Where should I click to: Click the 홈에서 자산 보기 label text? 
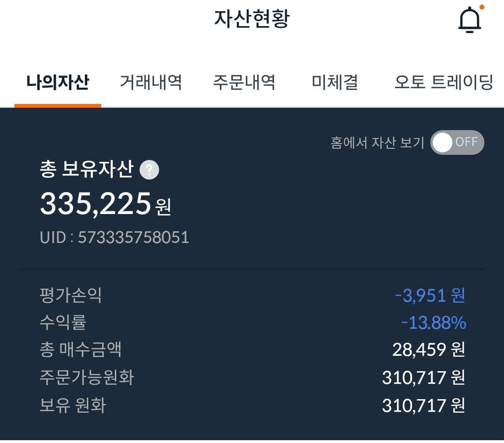click(x=378, y=143)
